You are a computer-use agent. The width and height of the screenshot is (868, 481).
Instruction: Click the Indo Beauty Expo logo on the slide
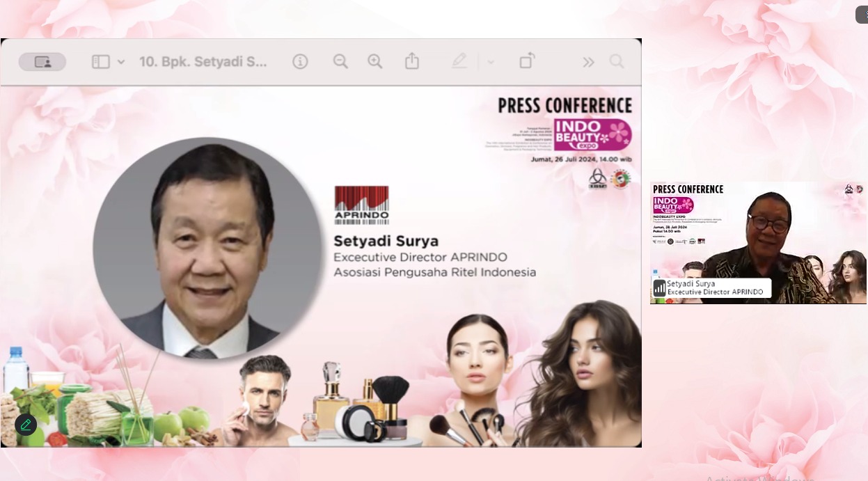click(593, 134)
